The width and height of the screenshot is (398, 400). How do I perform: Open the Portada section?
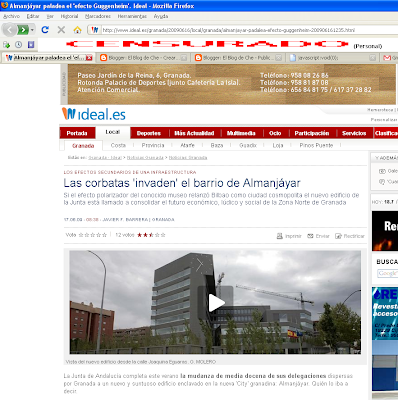point(77,133)
